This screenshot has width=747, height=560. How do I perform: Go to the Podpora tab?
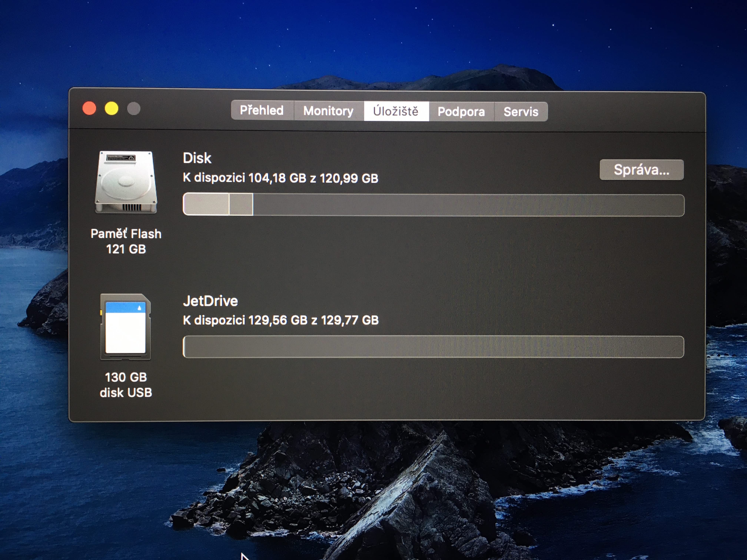pos(461,112)
